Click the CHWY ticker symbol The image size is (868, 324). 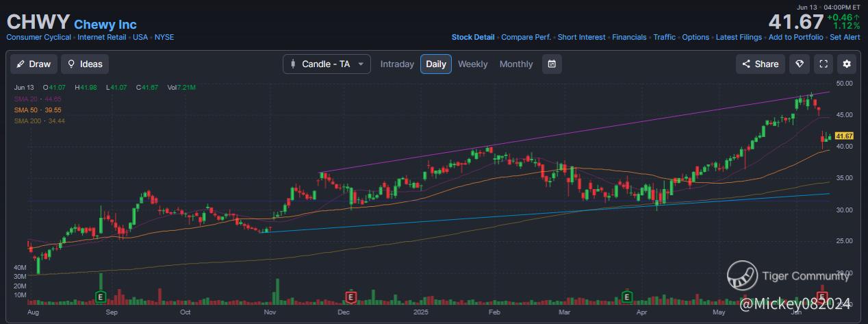[38, 21]
